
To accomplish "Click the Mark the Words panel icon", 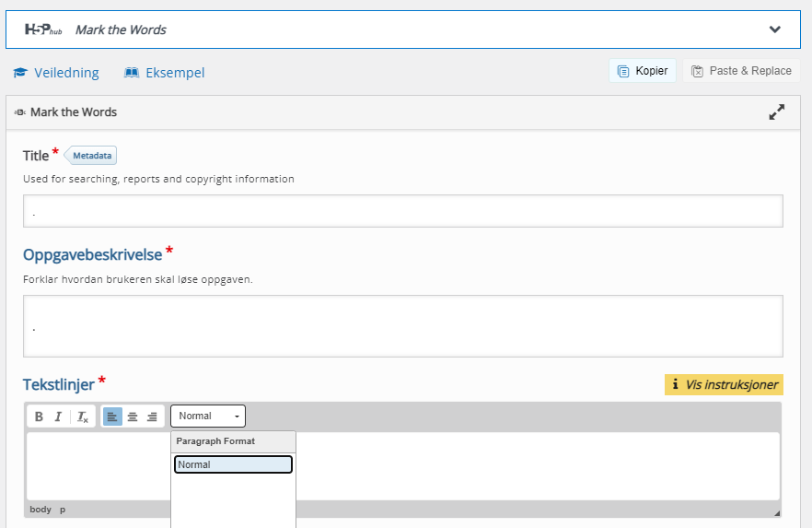I will [x=20, y=111].
